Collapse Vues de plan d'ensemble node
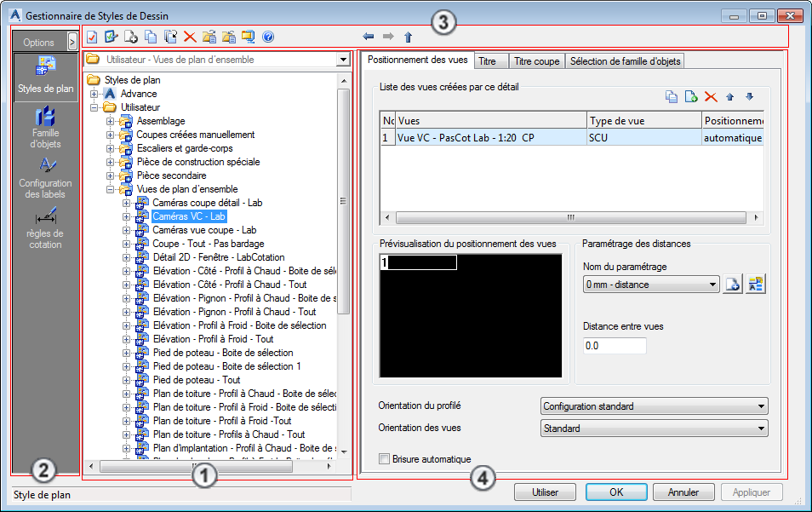This screenshot has width=812, height=512. coord(111,189)
